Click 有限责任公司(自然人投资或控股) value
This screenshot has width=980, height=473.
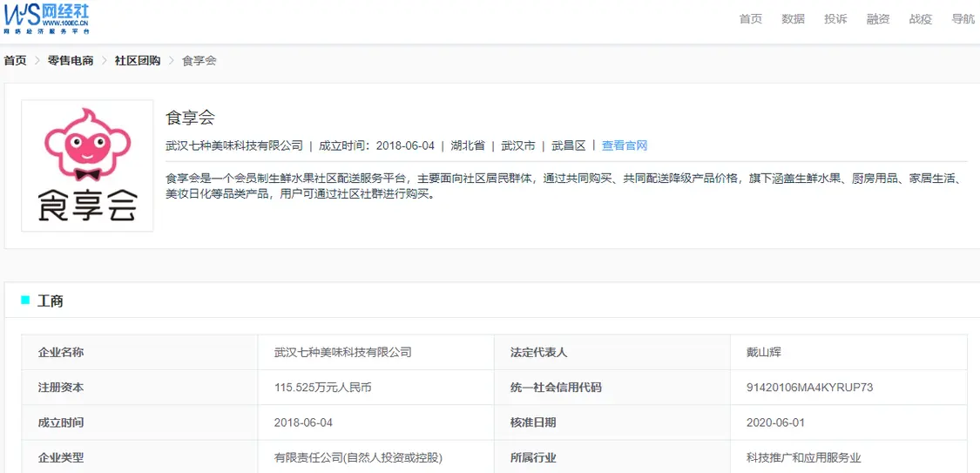[x=359, y=458]
